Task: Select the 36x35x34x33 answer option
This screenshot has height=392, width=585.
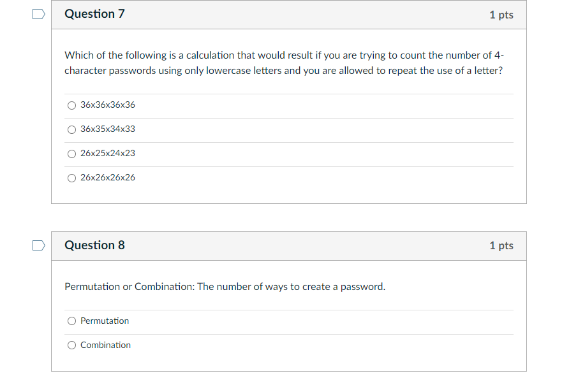Action: [71, 129]
